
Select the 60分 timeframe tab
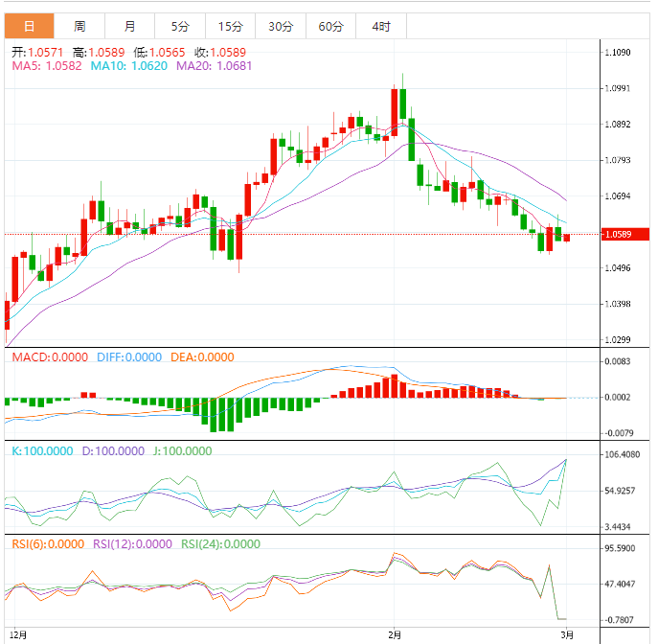[x=330, y=26]
